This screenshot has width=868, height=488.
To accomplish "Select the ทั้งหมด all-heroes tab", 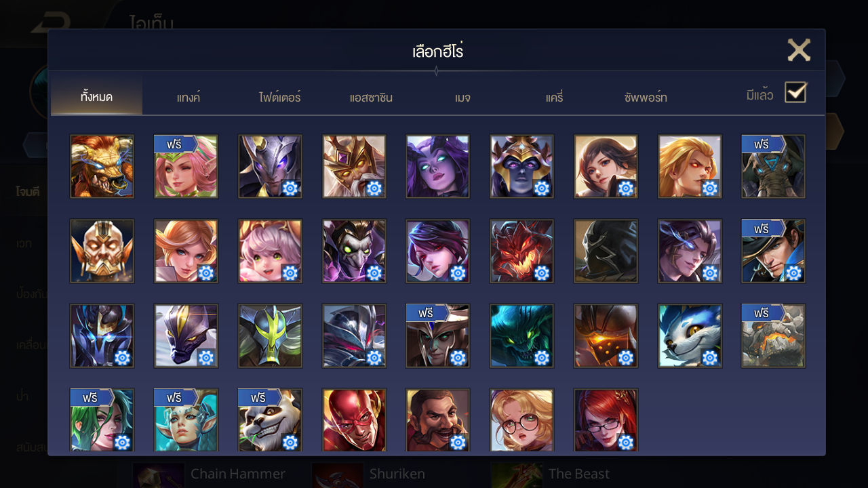I will 96,97.
